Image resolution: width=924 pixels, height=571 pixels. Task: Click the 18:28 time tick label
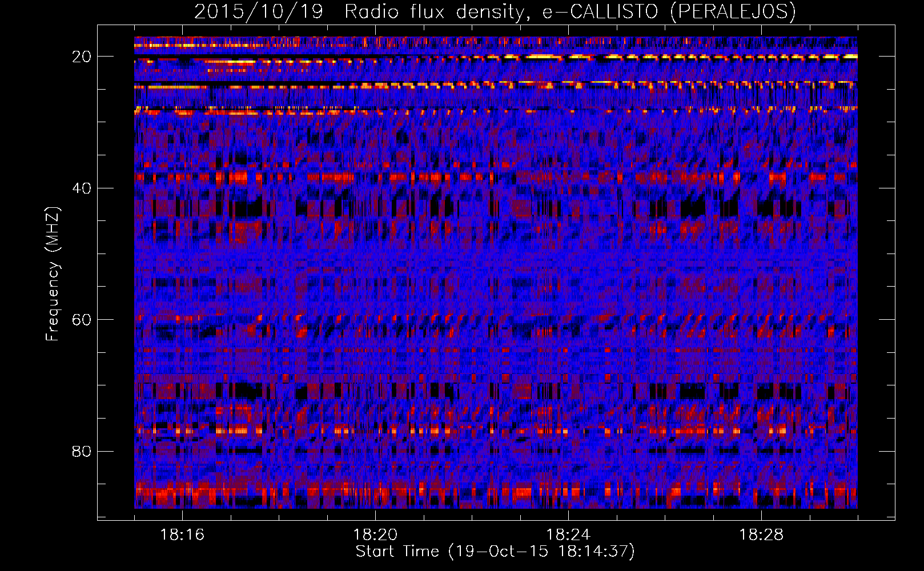(x=761, y=535)
